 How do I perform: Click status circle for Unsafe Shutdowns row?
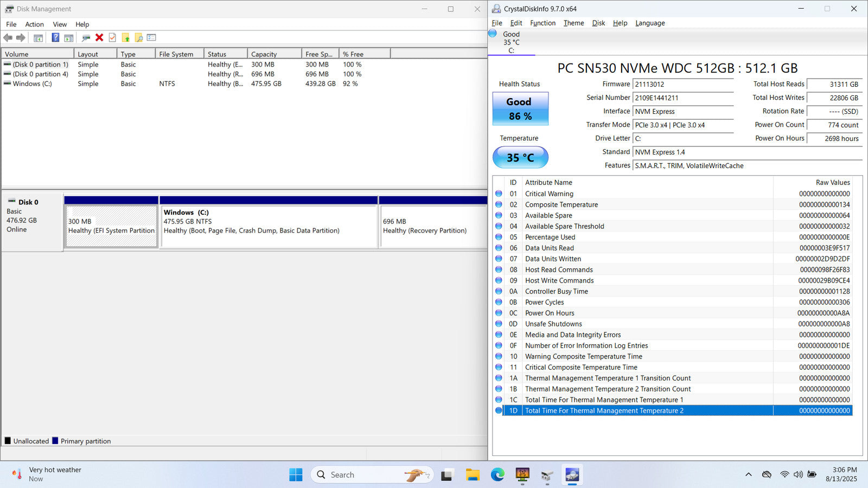(499, 324)
